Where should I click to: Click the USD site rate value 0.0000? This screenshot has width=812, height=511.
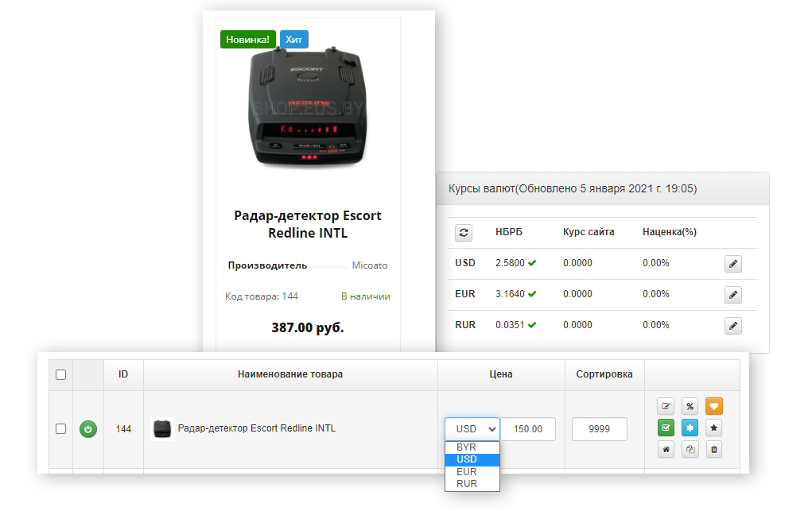point(577,263)
